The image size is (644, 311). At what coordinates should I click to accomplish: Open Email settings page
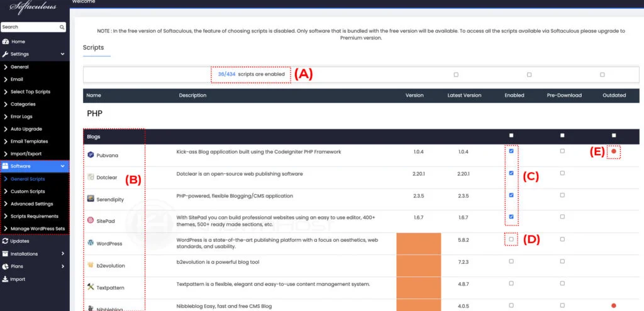(x=17, y=80)
